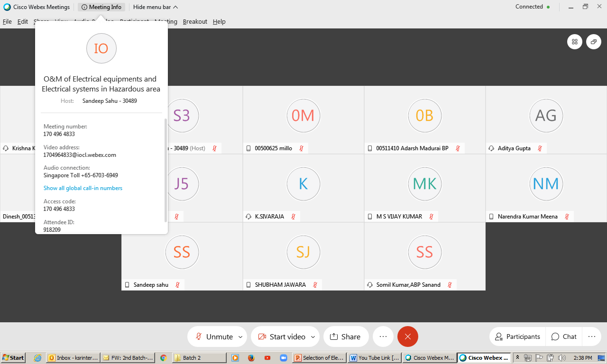Viewport: 607px width, 364px height.
Task: Expand video options arrow next to Start video
Action: (313, 337)
